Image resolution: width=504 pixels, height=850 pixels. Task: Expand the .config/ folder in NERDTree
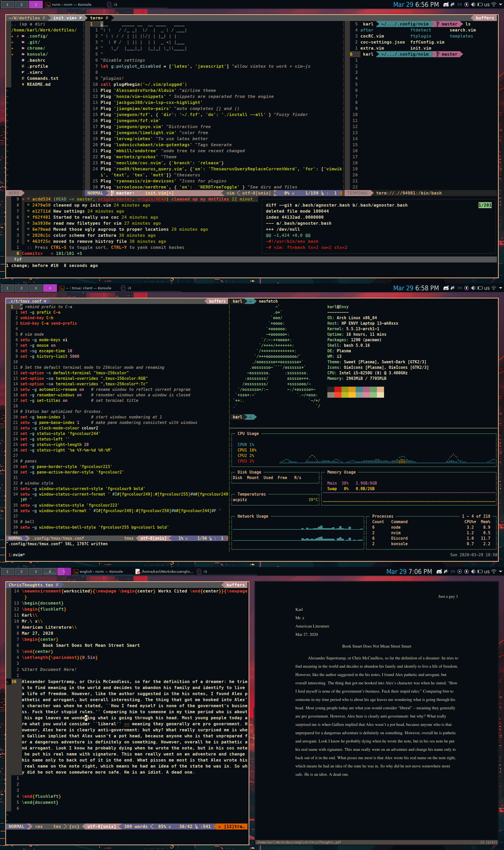tap(13, 36)
